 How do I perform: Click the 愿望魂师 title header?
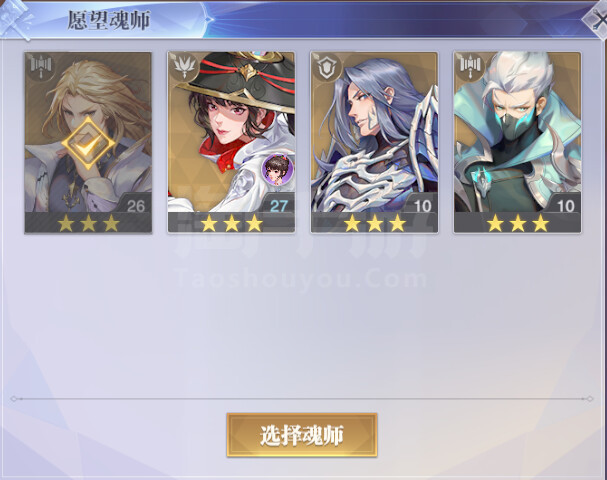(109, 20)
